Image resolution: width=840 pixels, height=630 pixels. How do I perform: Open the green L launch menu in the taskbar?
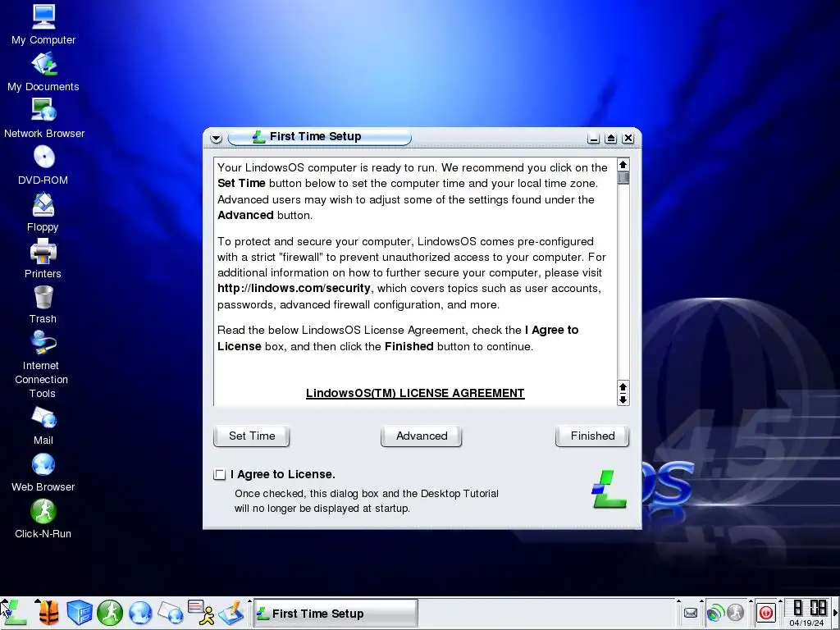(x=15, y=613)
